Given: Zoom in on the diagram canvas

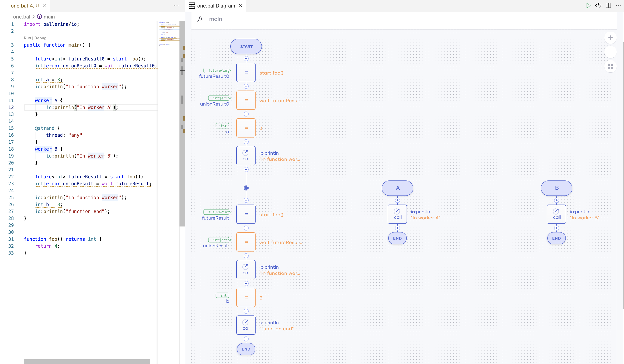Looking at the screenshot, I should (x=611, y=38).
